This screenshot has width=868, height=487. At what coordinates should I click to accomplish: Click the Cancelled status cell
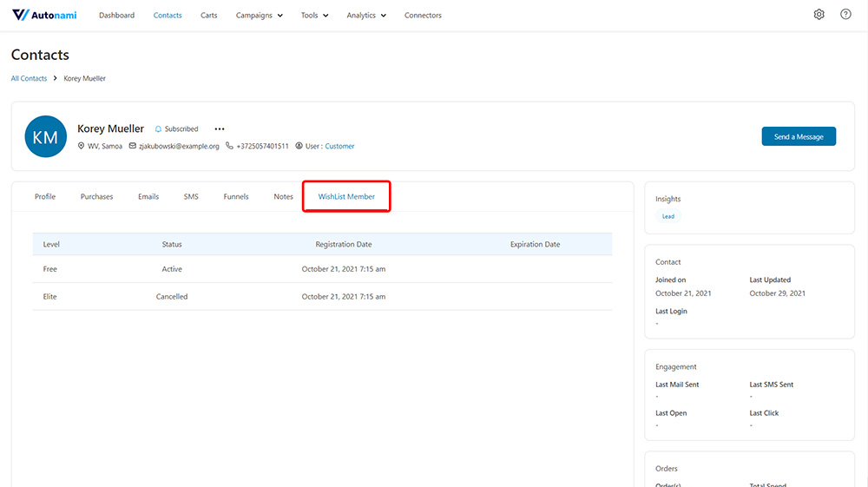(172, 297)
